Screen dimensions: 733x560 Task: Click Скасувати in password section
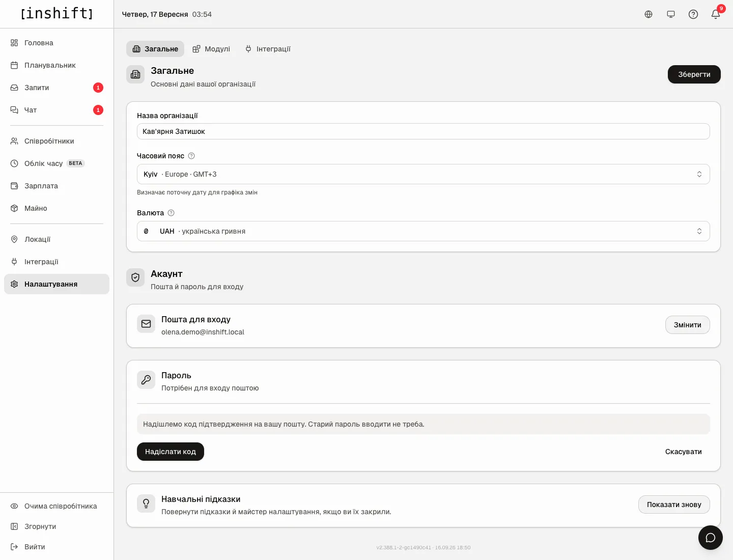pos(684,452)
